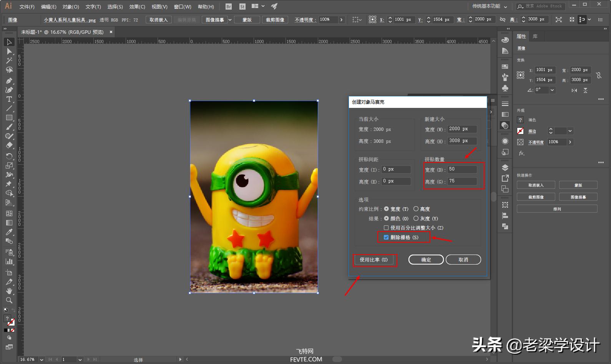Click the stroke color swatch in Properties

click(x=520, y=131)
